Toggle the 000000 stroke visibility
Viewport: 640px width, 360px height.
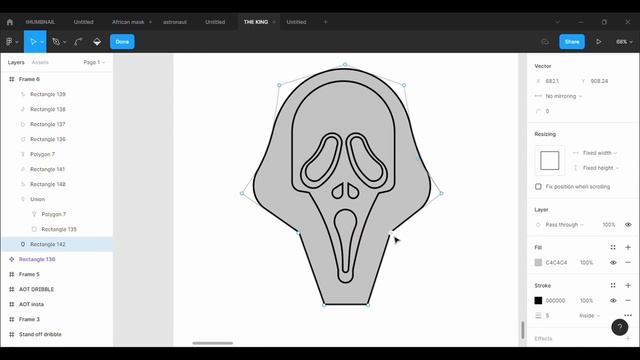point(613,300)
